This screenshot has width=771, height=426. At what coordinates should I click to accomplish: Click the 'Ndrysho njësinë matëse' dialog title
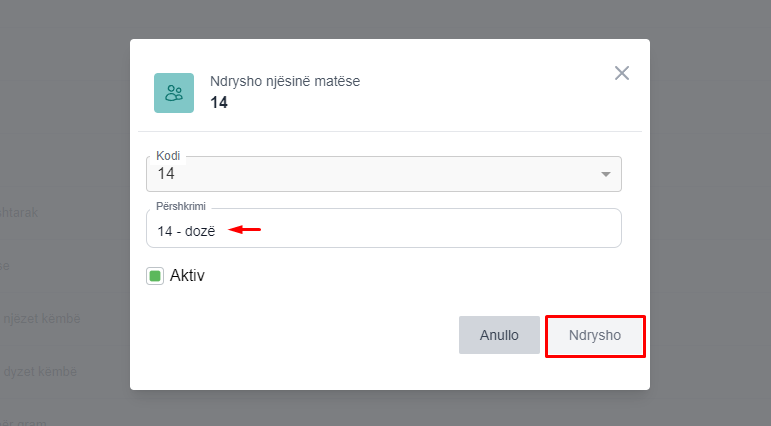(x=285, y=82)
